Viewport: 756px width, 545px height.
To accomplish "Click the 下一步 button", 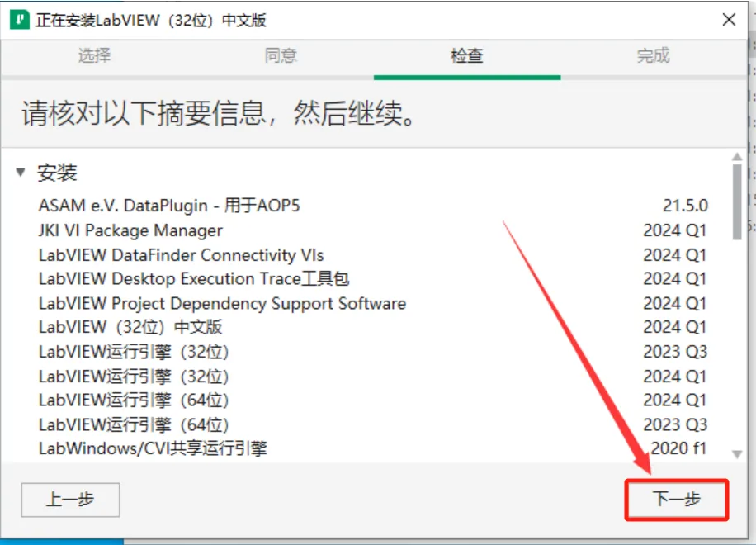I will click(677, 500).
